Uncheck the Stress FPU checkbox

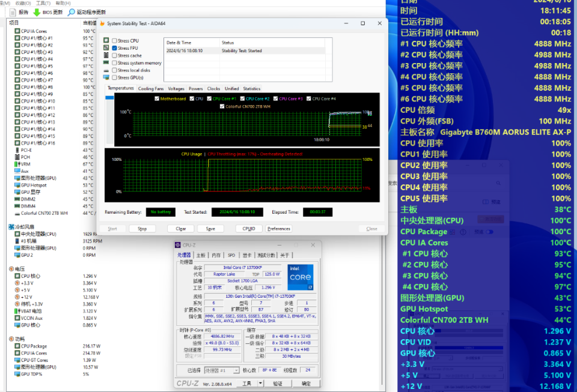pyautogui.click(x=114, y=48)
